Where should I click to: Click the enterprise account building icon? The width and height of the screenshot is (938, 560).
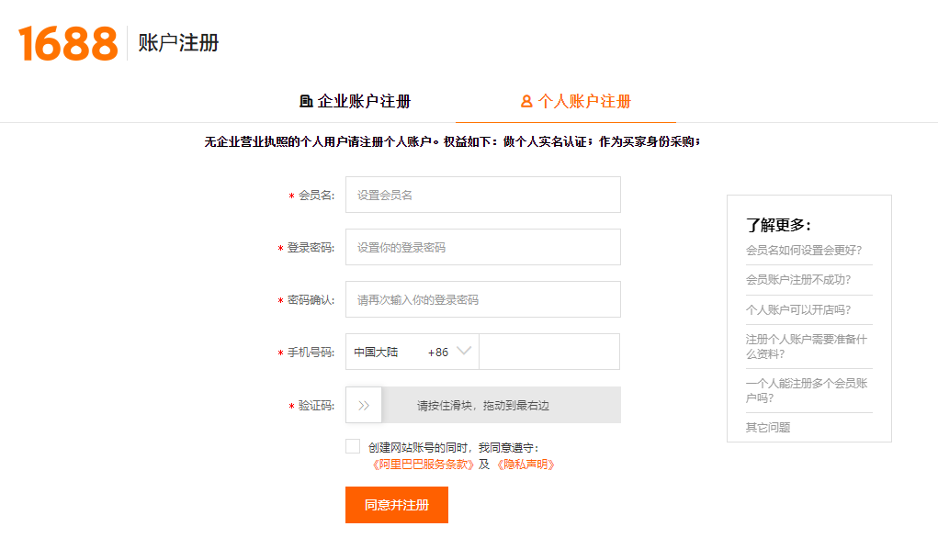pos(306,102)
